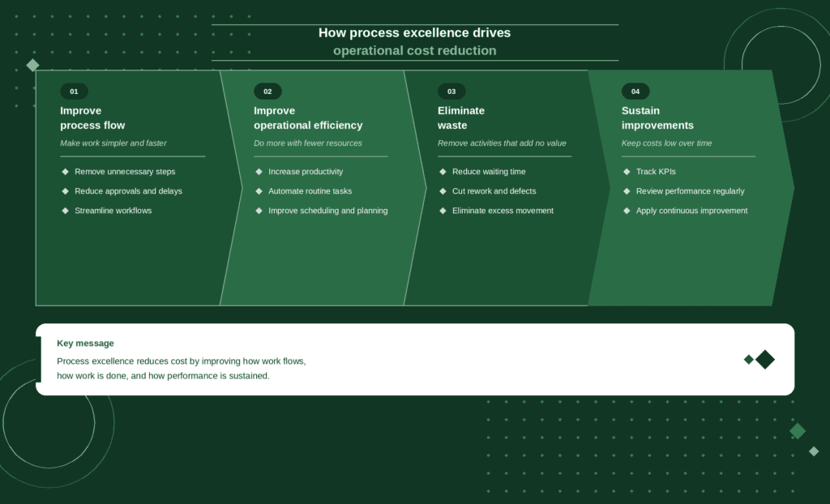Screen dimensions: 830x504
Task: Click bullet 'Track KPIs'
Action: [x=656, y=172]
